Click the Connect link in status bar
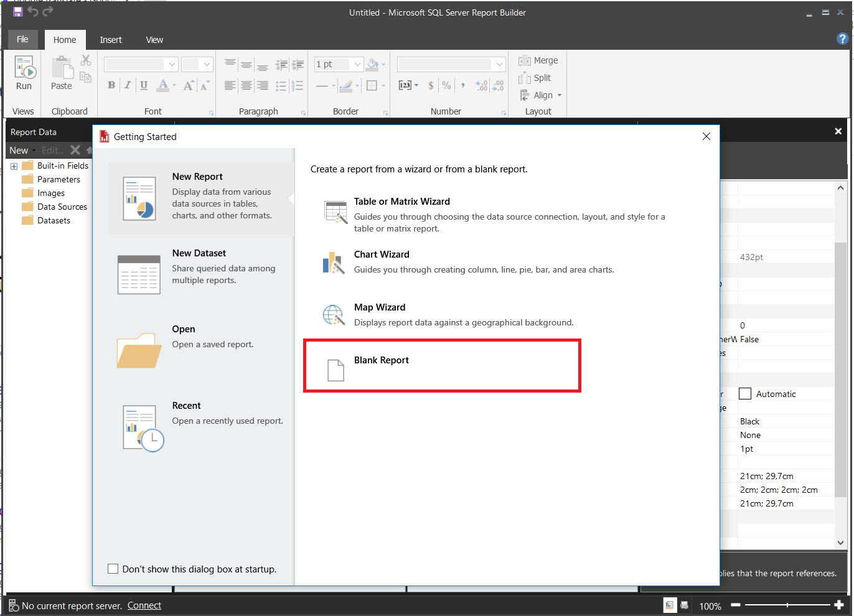Image resolution: width=854 pixels, height=616 pixels. point(144,605)
